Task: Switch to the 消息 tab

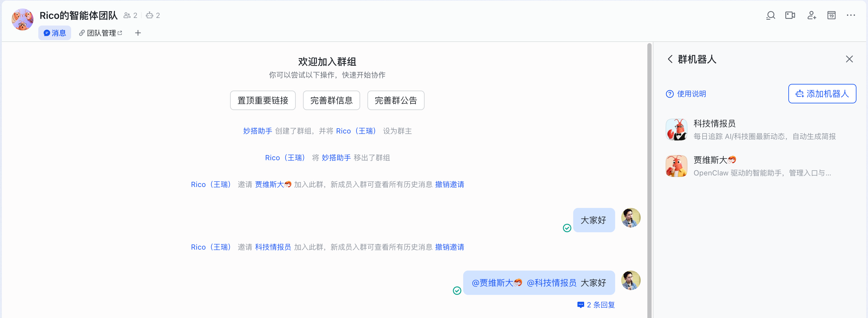Action: coord(55,33)
